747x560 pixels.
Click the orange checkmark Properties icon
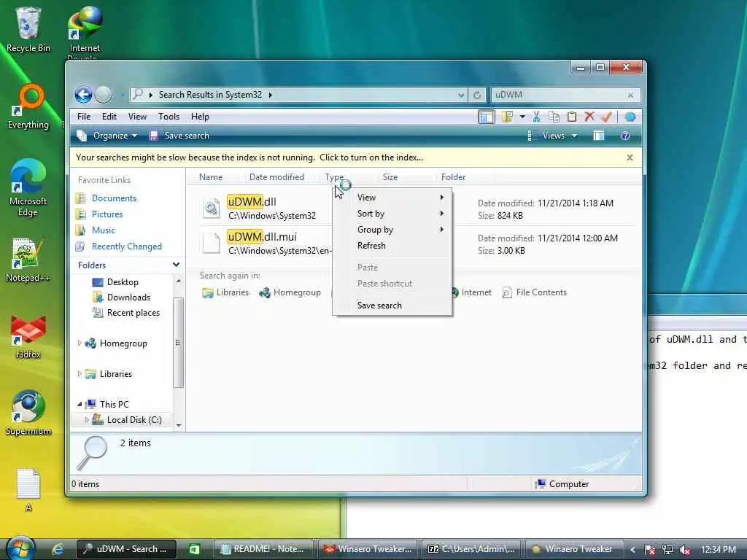[606, 117]
